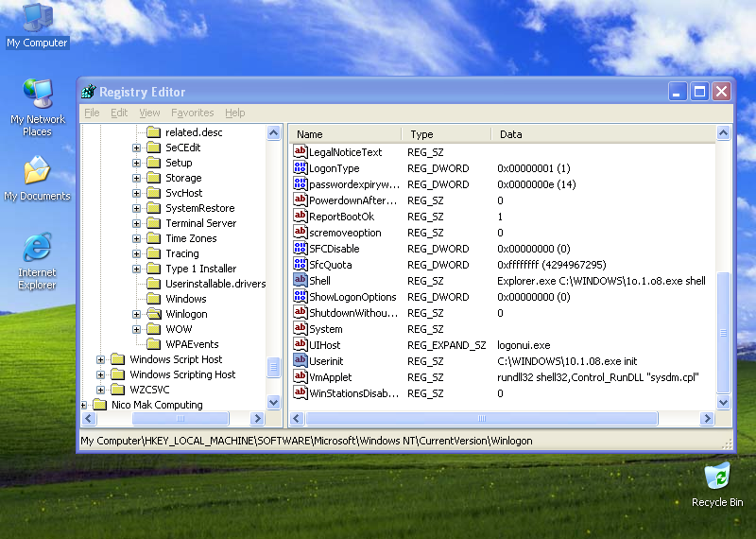Viewport: 756px width, 539px height.
Task: Click the highlighted string icon next to Shell
Action: [x=300, y=280]
